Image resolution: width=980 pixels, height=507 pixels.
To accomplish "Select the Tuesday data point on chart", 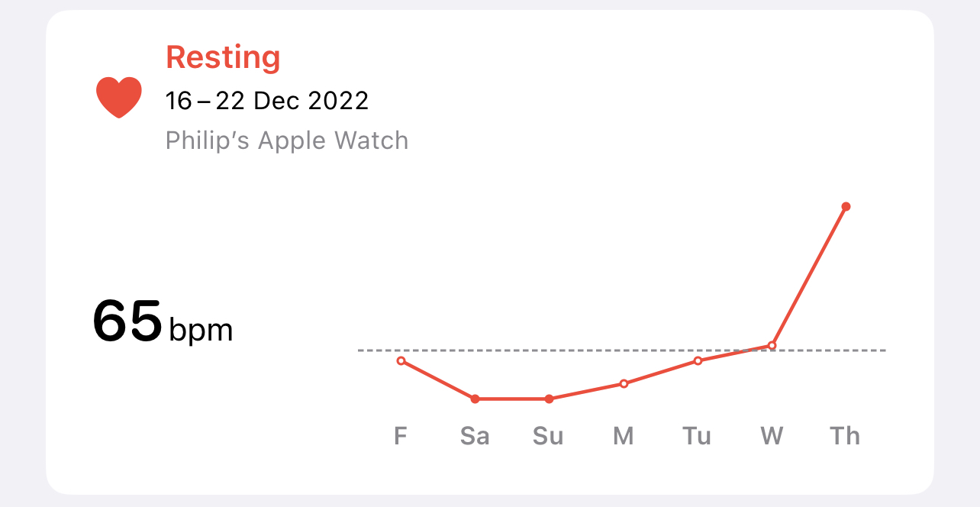I will (x=698, y=360).
